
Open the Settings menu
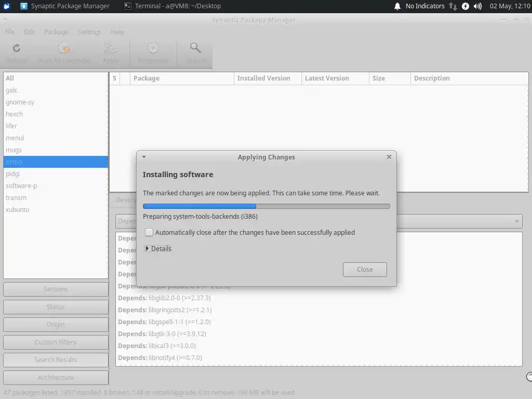[89, 32]
